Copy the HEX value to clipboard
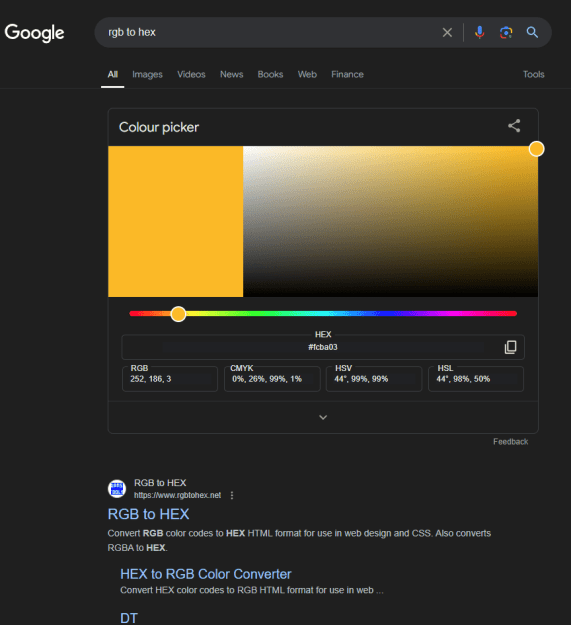Screen dimensions: 571x625 [x=510, y=347]
